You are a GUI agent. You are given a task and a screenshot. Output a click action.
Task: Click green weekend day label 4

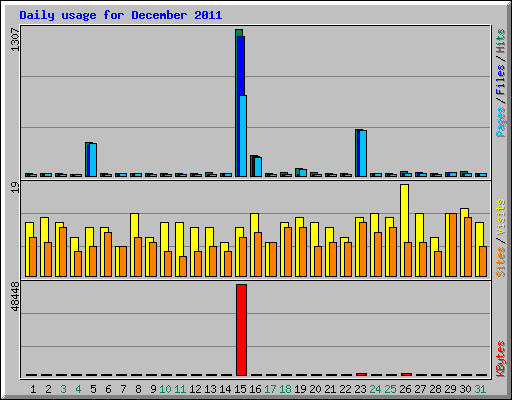pyautogui.click(x=78, y=389)
